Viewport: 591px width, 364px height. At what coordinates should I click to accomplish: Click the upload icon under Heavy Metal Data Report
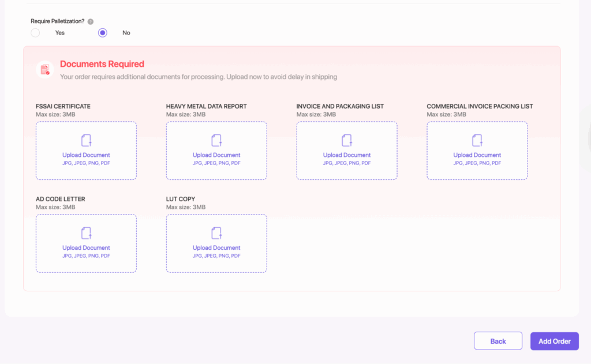click(216, 140)
